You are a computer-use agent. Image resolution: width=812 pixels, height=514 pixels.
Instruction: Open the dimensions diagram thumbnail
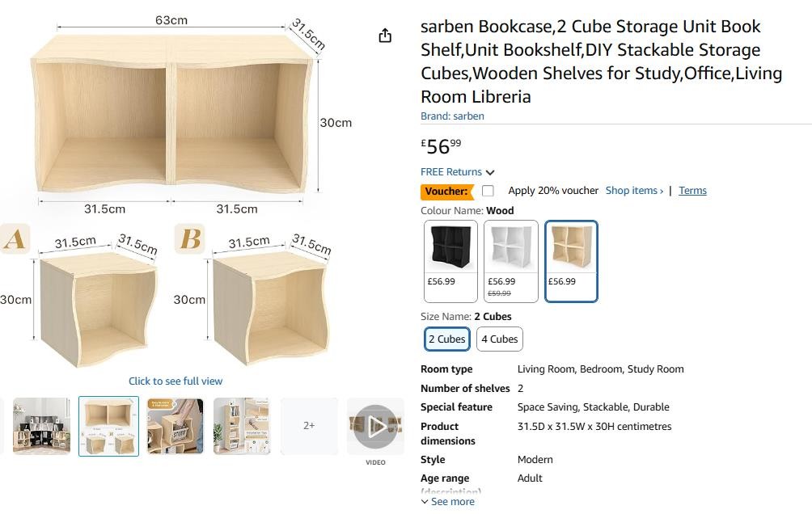(x=108, y=426)
